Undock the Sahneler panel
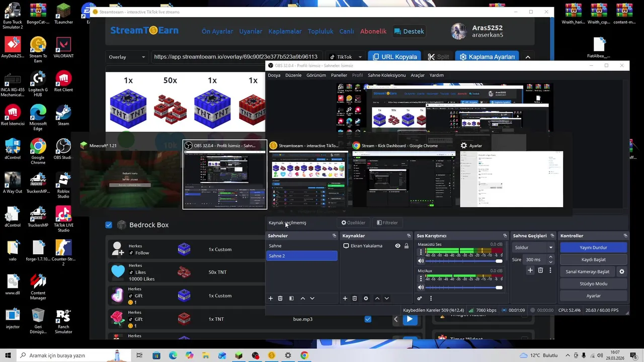This screenshot has height=362, width=644. [334, 236]
